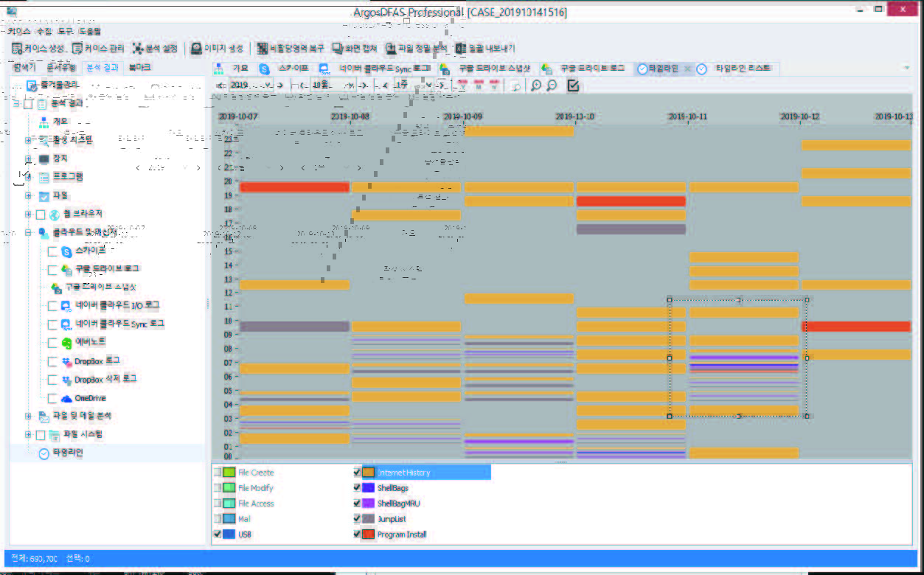Click the 2019-10-09 date header
The image size is (924, 575).
click(x=462, y=116)
